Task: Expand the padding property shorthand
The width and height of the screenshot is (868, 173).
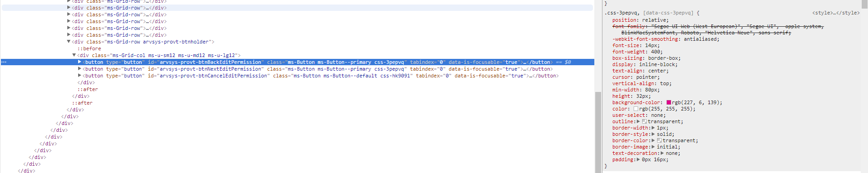Action: coord(638,159)
